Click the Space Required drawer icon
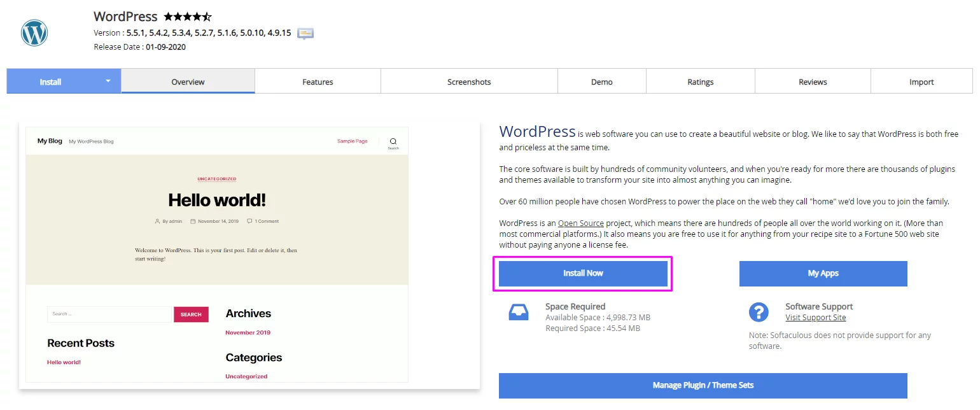The width and height of the screenshot is (980, 410). [x=519, y=312]
